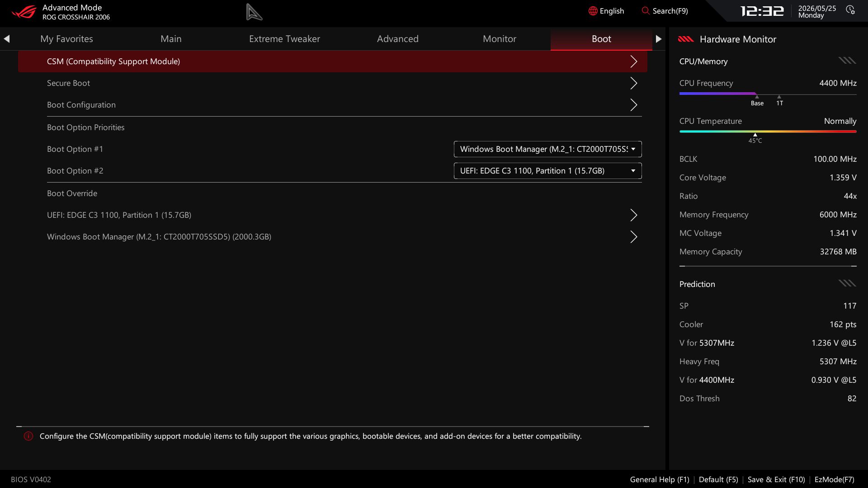Boot from Windows Boot Manager override entry
Viewport: 868px width, 488px height.
click(333, 237)
